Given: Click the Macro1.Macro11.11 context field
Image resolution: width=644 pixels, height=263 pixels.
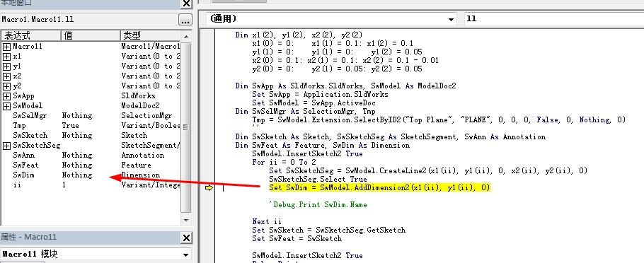Looking at the screenshot, I should 88,20.
